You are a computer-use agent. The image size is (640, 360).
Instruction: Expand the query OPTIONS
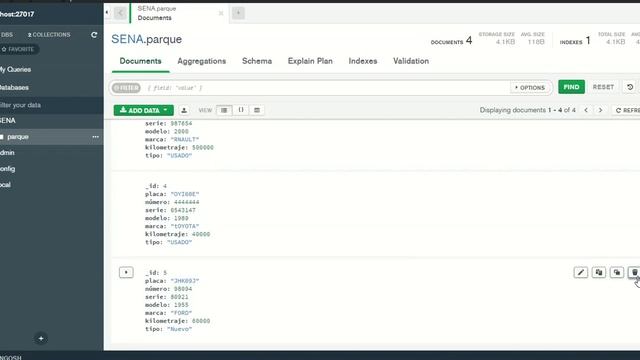pos(530,87)
